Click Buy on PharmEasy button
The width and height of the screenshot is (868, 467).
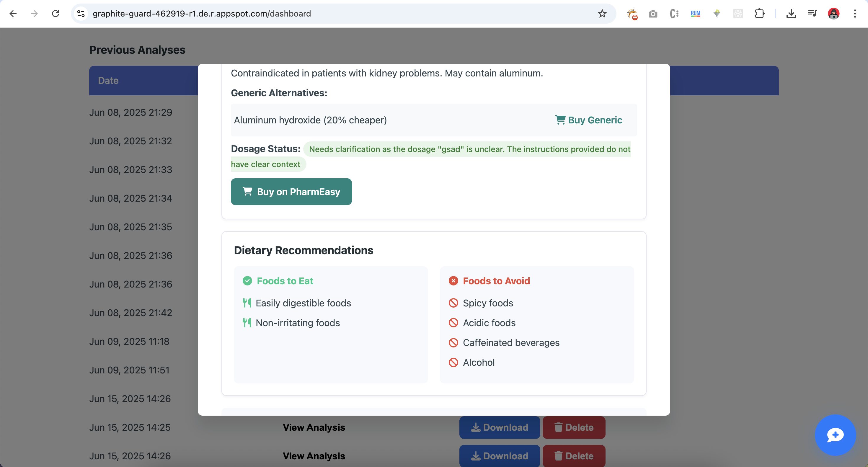(291, 192)
